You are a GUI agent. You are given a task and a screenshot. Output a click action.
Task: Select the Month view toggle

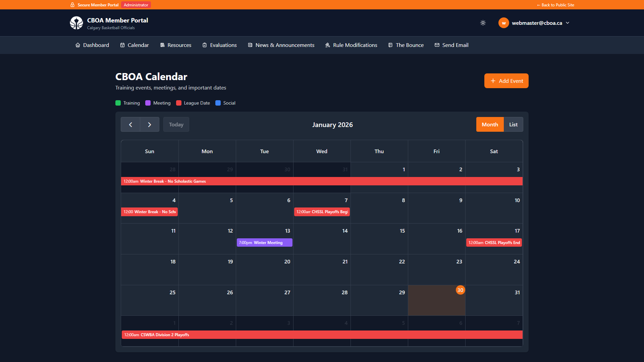point(490,124)
